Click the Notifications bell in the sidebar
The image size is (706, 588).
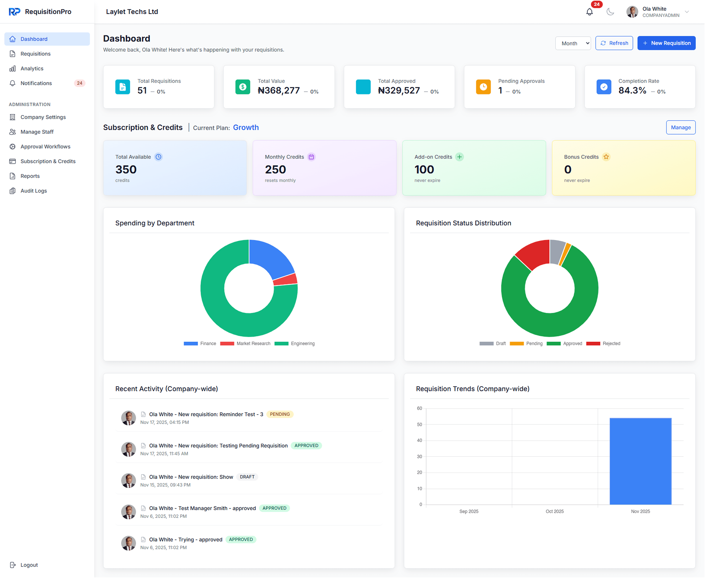point(12,83)
